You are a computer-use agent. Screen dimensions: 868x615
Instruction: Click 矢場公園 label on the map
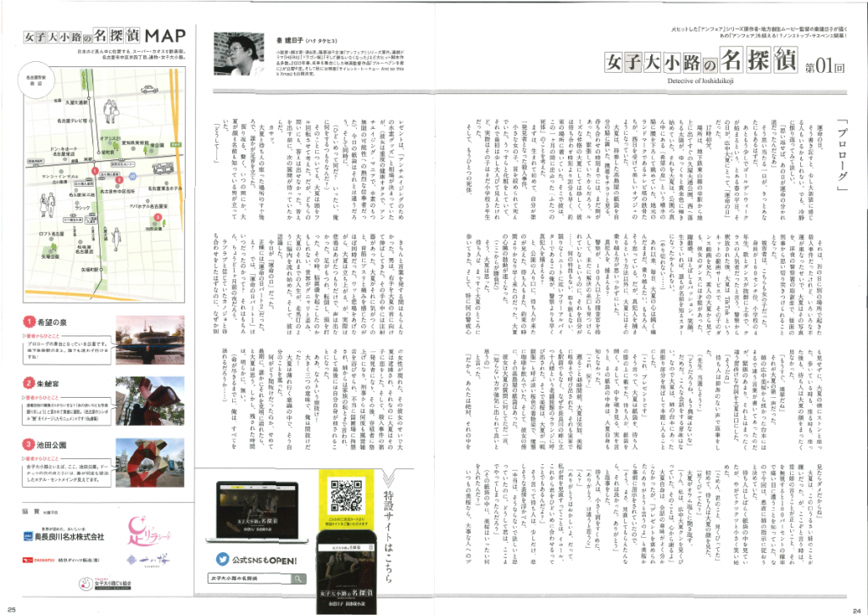tap(50, 256)
